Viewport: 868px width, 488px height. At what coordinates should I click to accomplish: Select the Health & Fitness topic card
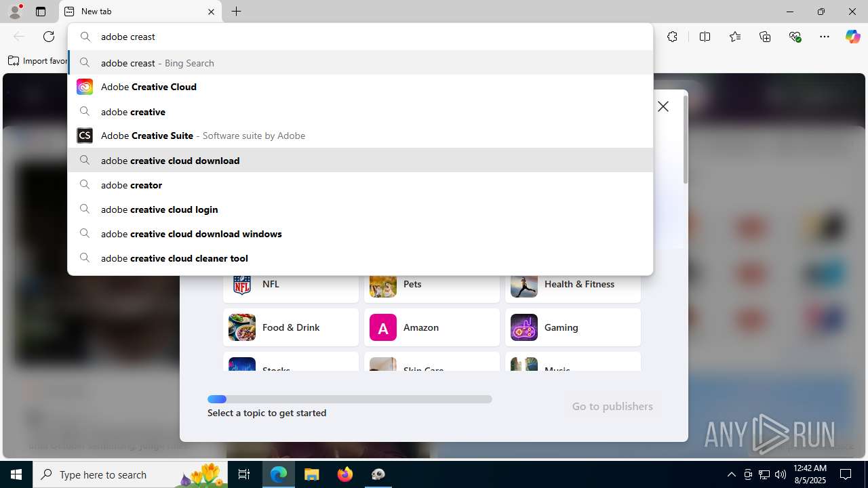coord(573,286)
